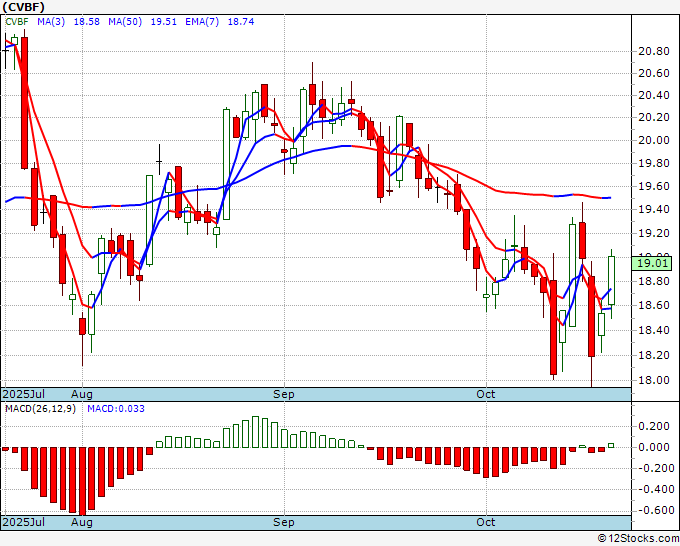Click the 19.80 price axis label
This screenshot has width=680, height=546.
coord(654,163)
